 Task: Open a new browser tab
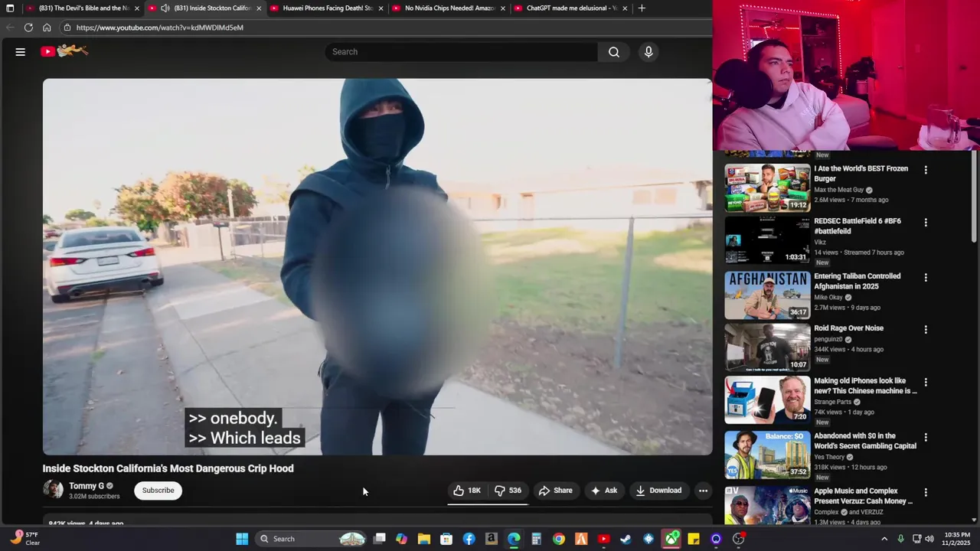642,8
